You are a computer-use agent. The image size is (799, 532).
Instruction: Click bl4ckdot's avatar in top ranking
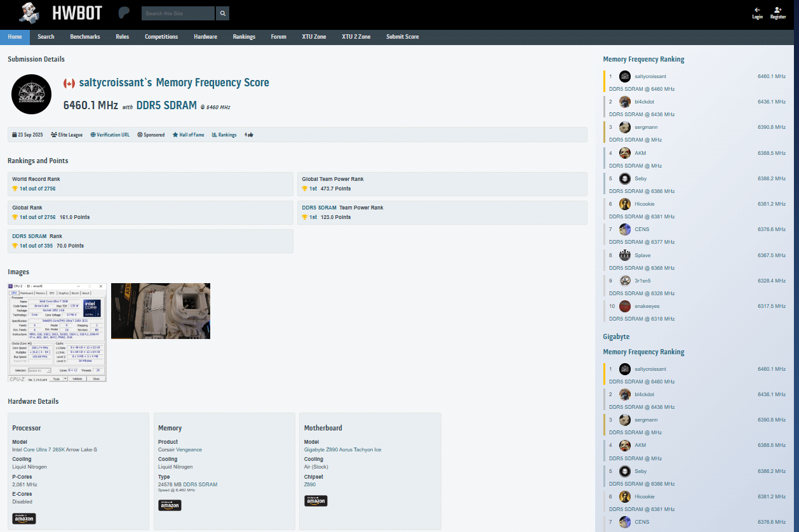[x=625, y=102]
